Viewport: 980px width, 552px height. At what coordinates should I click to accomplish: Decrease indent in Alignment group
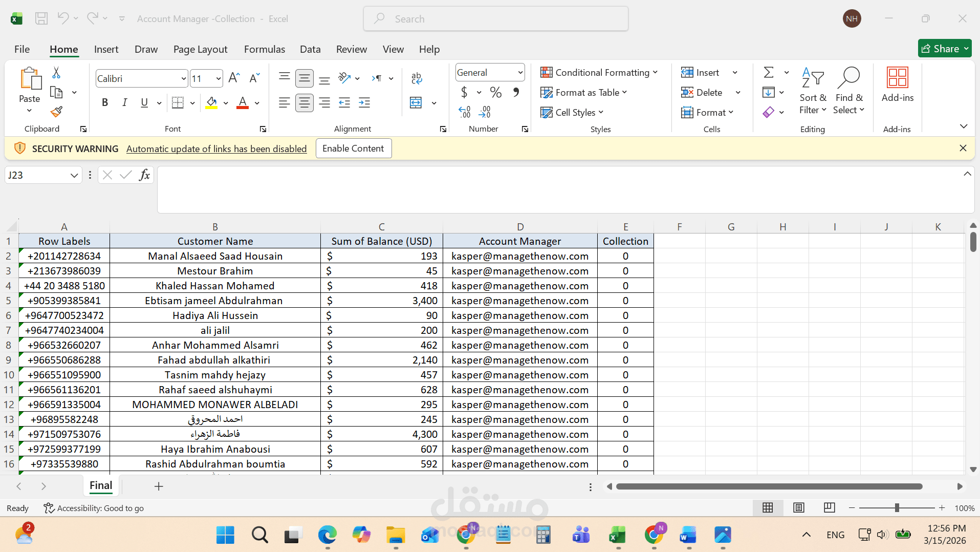344,102
